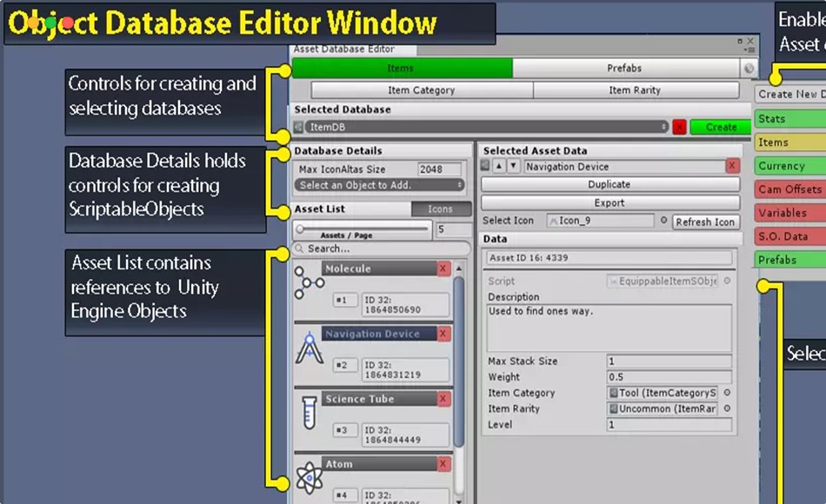Click the up arrow in Selected Asset Data
This screenshot has height=504, width=826.
[497, 166]
